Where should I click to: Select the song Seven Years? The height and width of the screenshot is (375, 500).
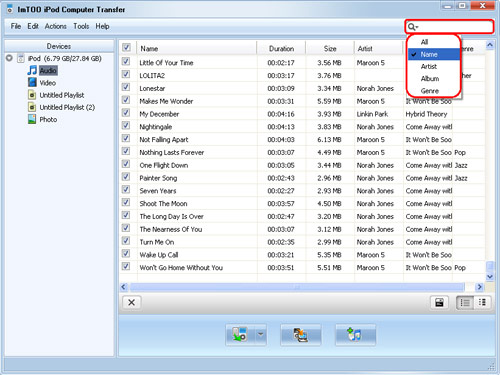(x=158, y=191)
